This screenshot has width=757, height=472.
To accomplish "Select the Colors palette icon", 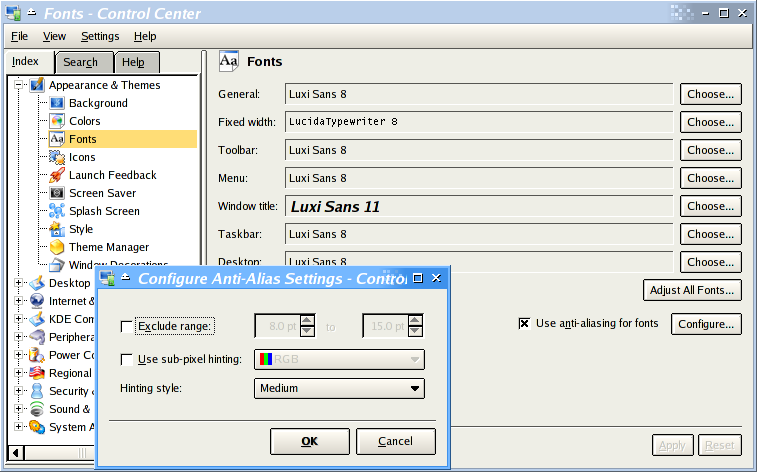I will 57,121.
